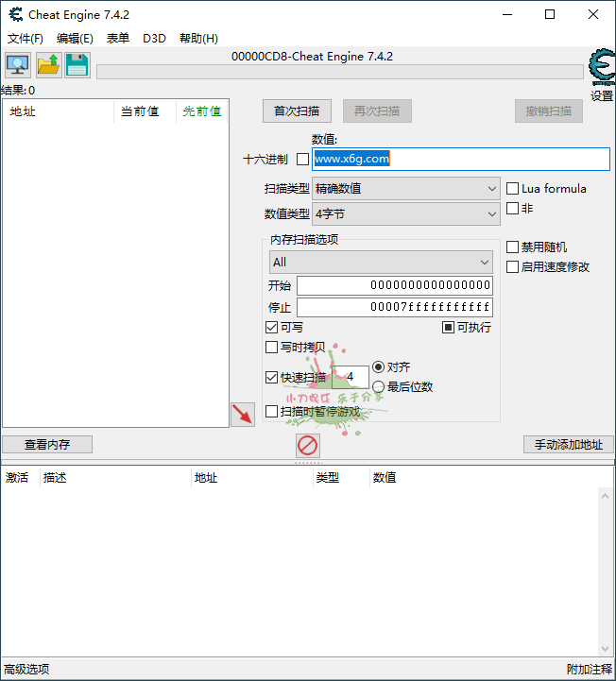This screenshot has height=681, width=616.
Task: Click the 激活 column header in address table
Action: click(21, 478)
